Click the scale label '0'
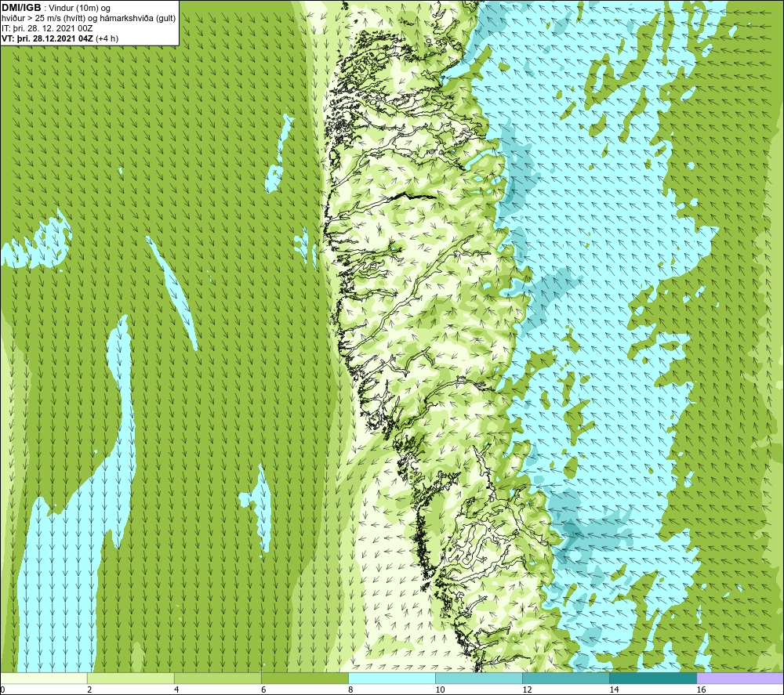The image size is (784, 695). tap(2, 690)
